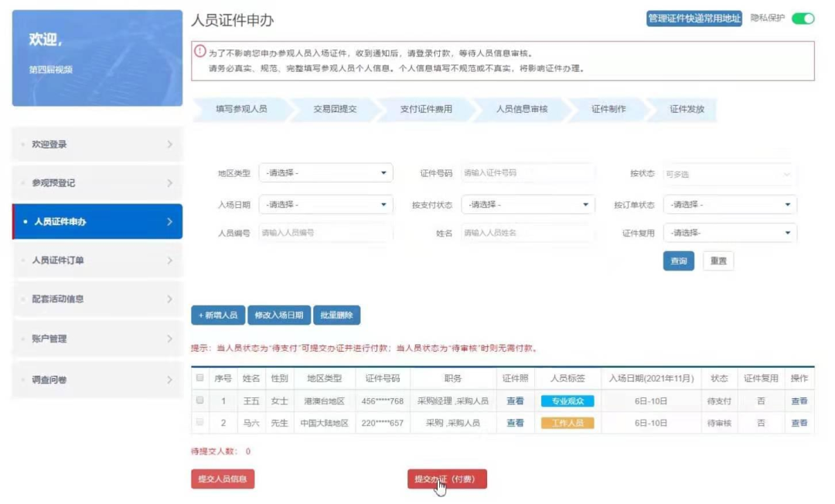Open the 入场日期 dropdown
The height and width of the screenshot is (504, 835).
(325, 205)
